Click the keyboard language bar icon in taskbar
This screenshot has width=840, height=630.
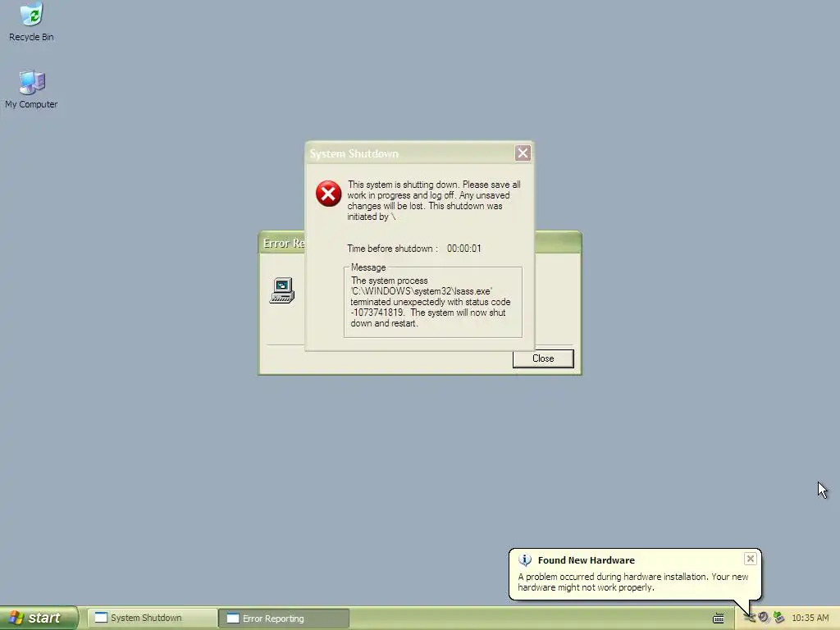719,619
